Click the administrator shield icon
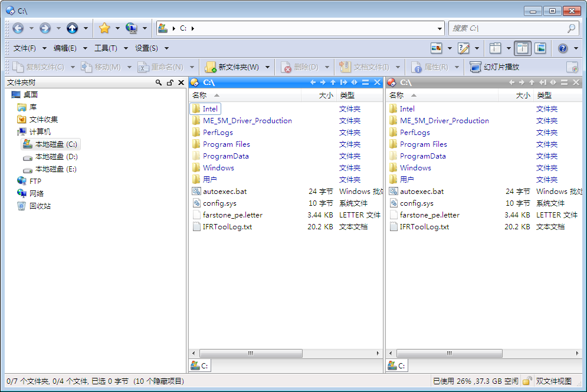Image resolution: width=587 pixels, height=392 pixels. tap(572, 67)
